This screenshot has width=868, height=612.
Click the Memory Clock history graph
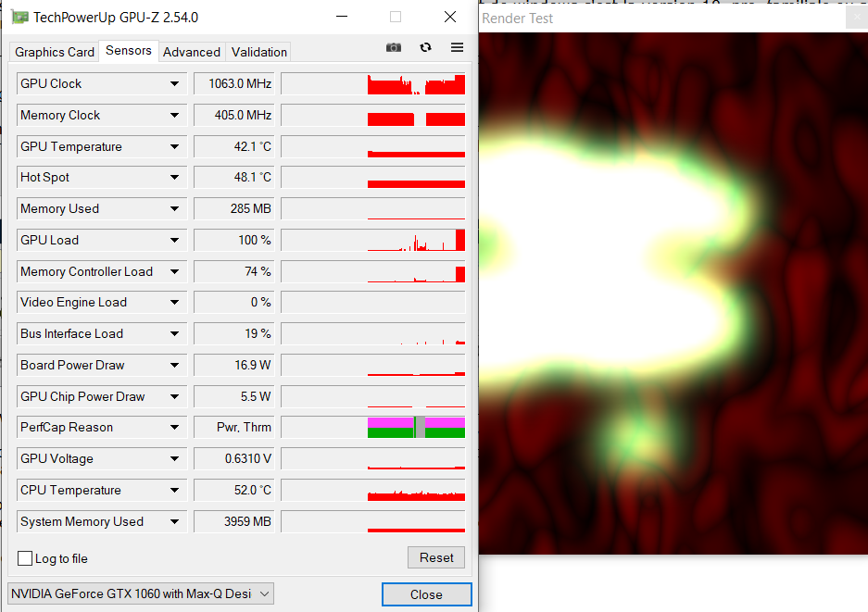click(x=373, y=115)
